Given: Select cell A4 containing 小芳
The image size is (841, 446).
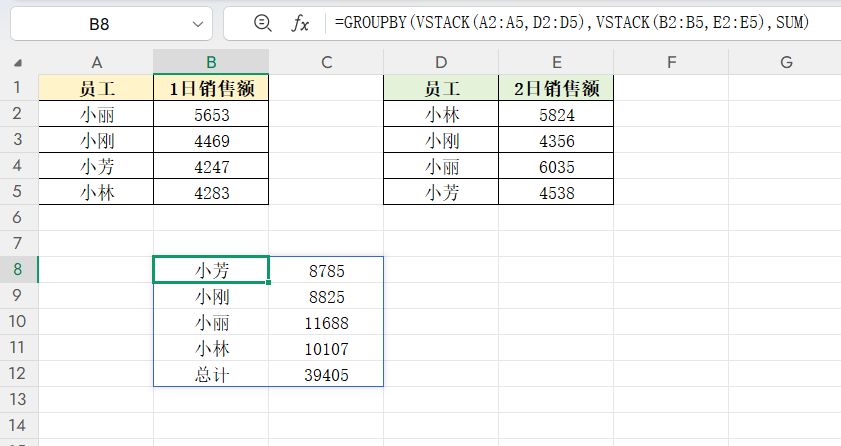Looking at the screenshot, I should pyautogui.click(x=96, y=166).
